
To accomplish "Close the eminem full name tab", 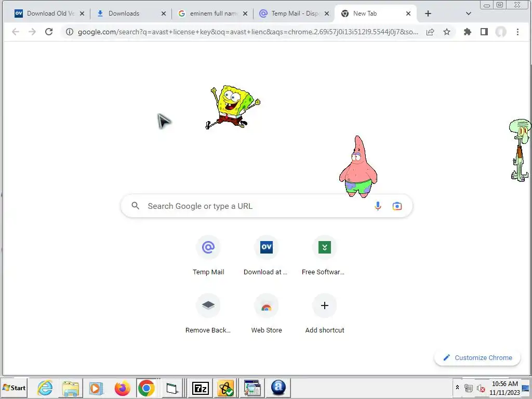I will tap(245, 14).
